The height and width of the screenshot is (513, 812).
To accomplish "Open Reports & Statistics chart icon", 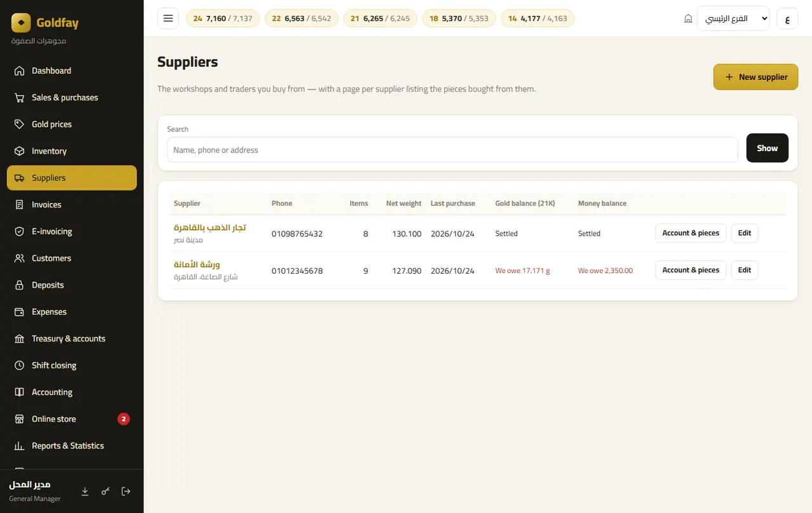I will click(20, 446).
